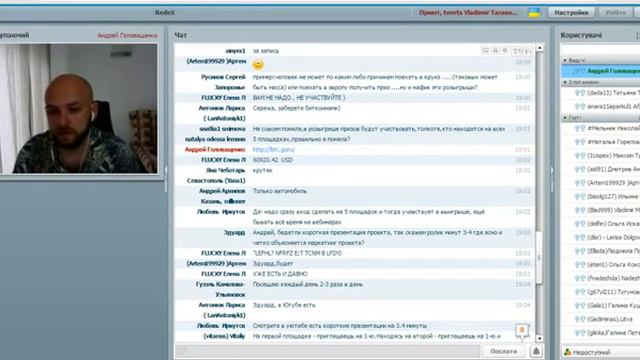Click the Ukrainian flag language icon

[x=534, y=13]
